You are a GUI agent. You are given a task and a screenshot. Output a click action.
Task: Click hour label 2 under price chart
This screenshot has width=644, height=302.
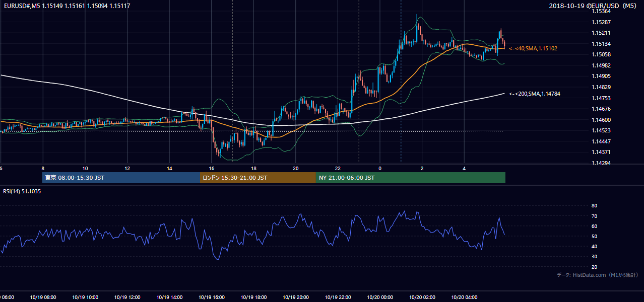point(422,168)
